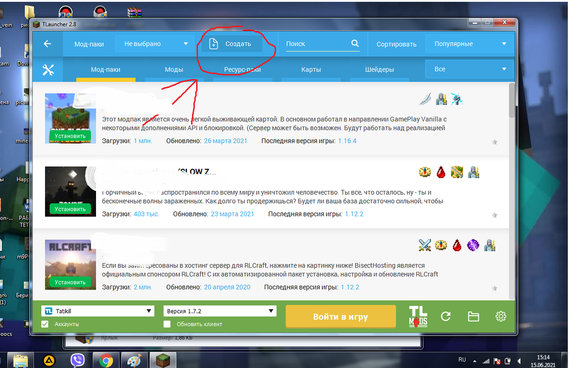Viewport: 588px width, 368px height.
Task: Switch to the Мод-паки tab
Action: tap(105, 70)
